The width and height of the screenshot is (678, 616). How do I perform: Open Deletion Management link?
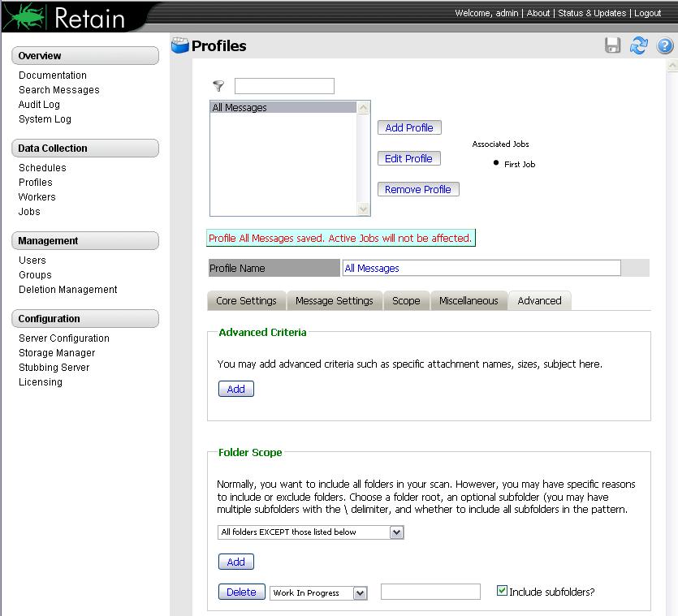(x=68, y=290)
